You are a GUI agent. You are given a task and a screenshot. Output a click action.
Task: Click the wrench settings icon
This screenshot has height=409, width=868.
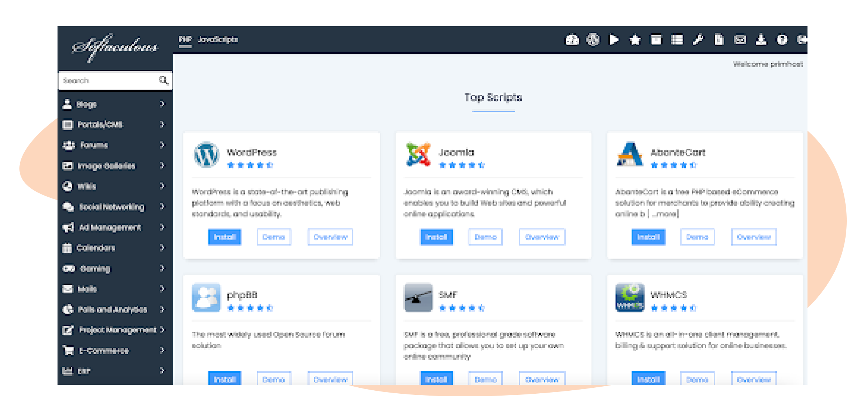(698, 40)
